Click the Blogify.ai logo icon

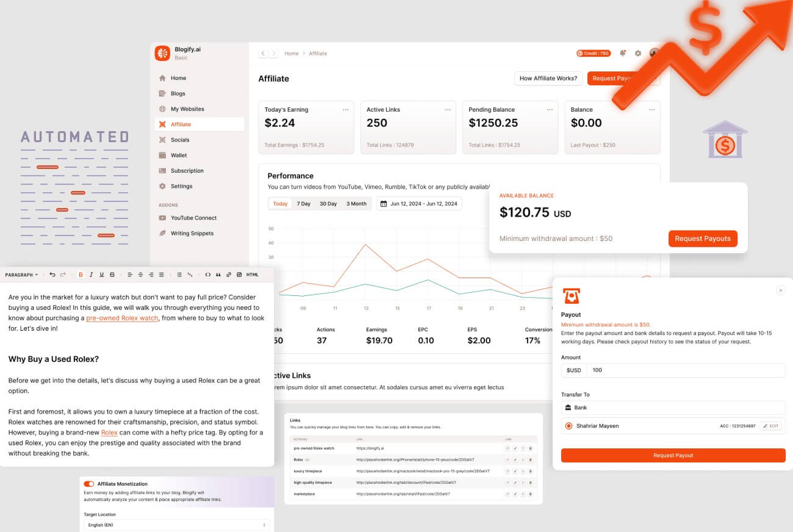pos(162,53)
